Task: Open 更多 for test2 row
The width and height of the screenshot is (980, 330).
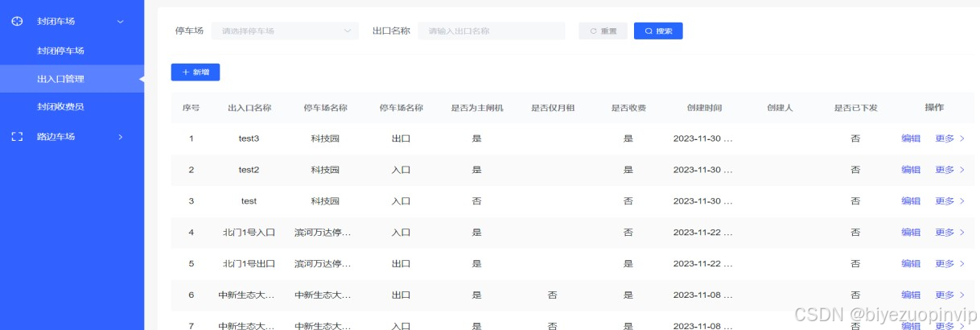Action: point(949,170)
